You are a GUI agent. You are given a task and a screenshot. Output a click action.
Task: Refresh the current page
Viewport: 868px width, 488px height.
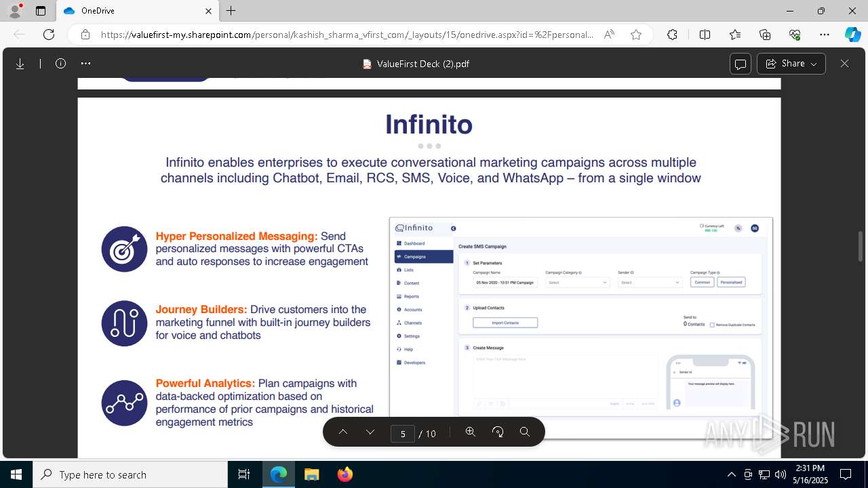coord(49,35)
